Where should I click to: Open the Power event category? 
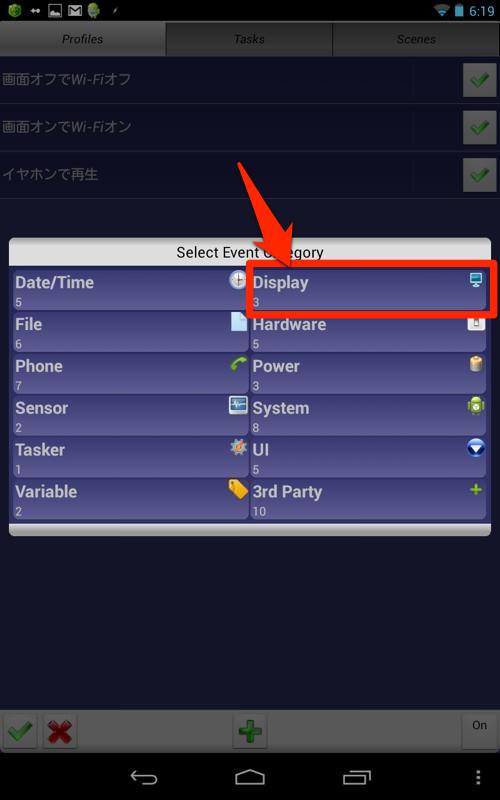[368, 373]
